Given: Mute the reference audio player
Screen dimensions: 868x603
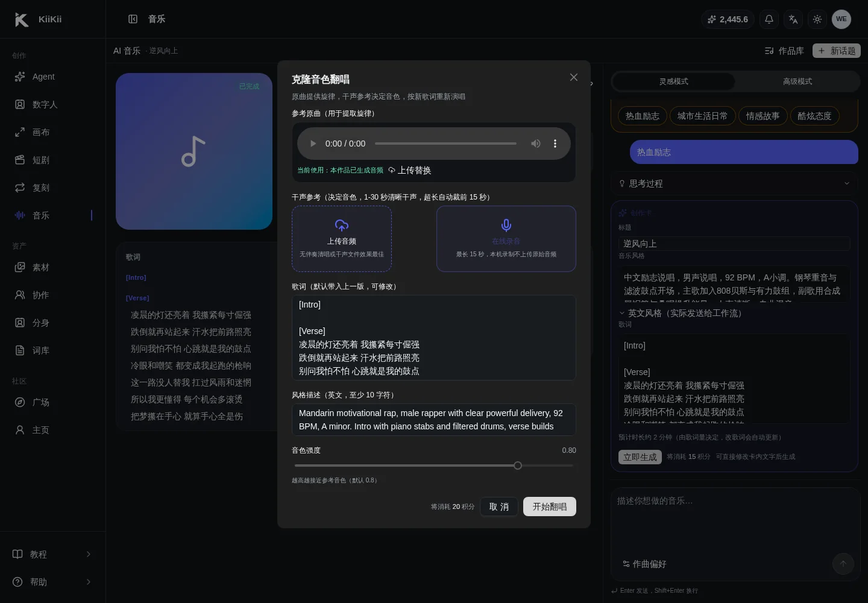Looking at the screenshot, I should point(536,144).
